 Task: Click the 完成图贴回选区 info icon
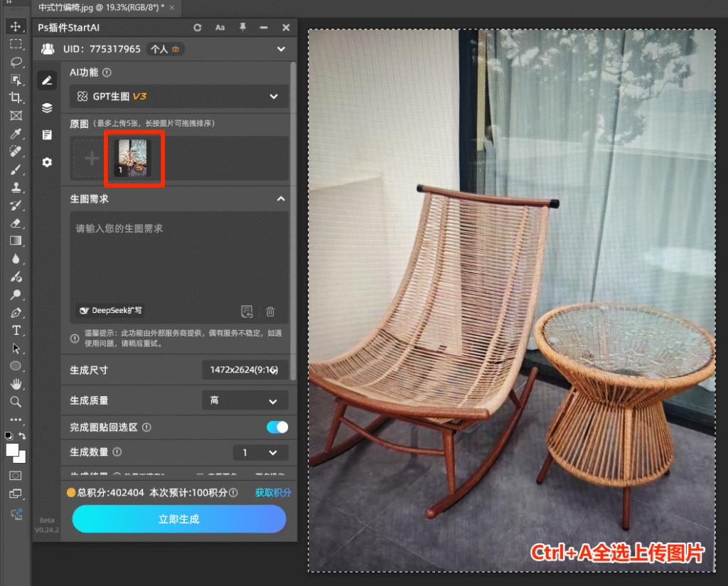click(146, 427)
